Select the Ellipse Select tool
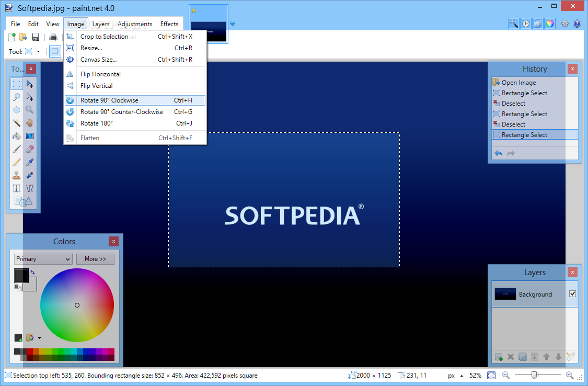 tap(17, 110)
